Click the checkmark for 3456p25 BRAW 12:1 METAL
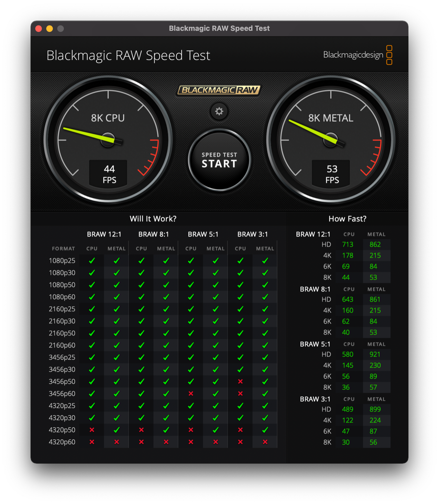 (117, 357)
